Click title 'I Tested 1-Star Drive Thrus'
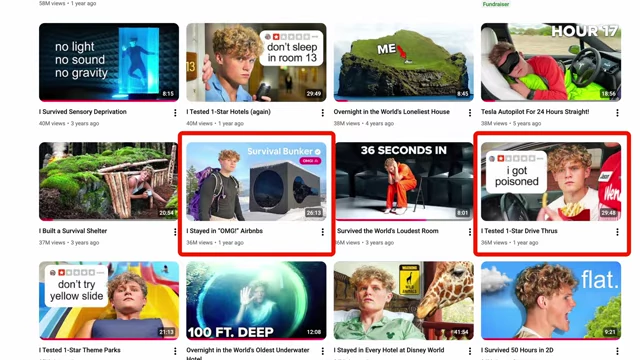640x360 pixels. point(519,231)
